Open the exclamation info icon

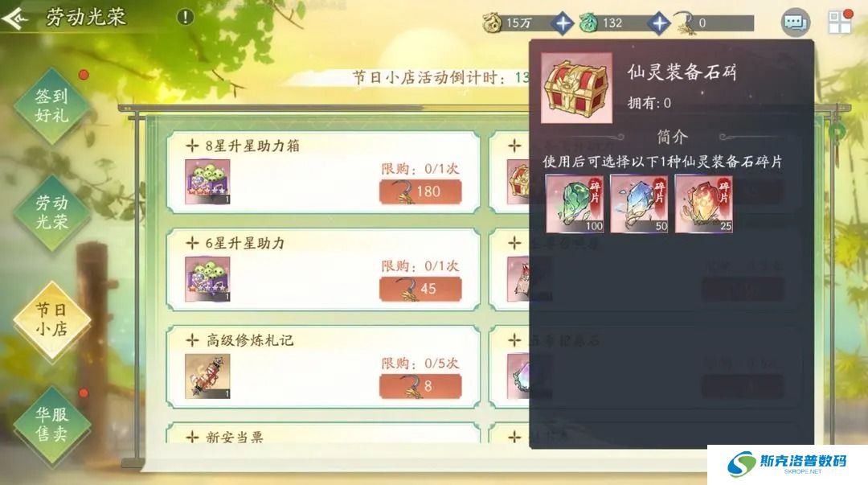(x=185, y=17)
